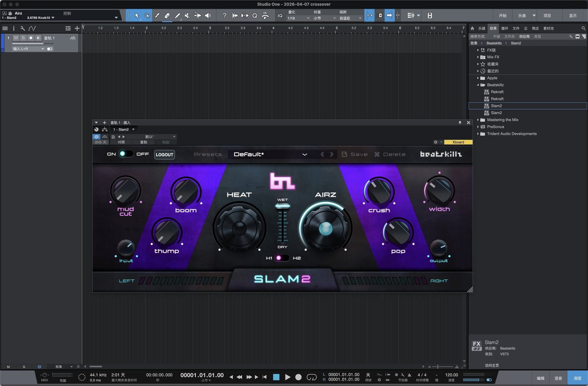Screen dimensions: 588x386
Task: Open the 素材池 browser tab
Action: coord(548,28)
